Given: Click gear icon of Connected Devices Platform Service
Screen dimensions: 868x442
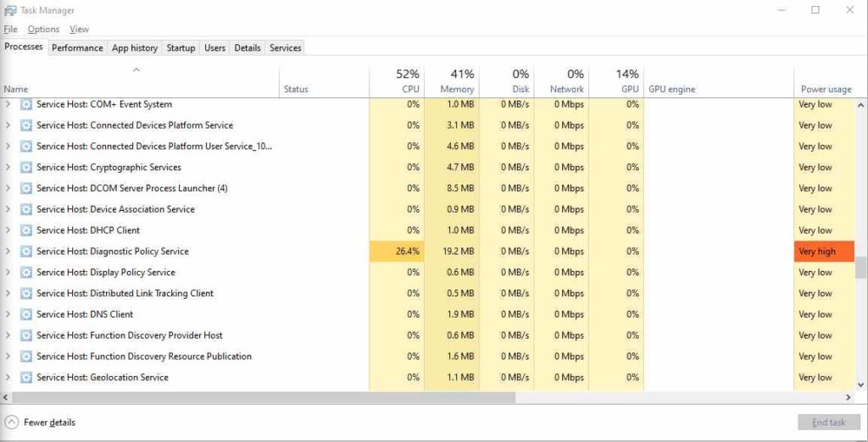Looking at the screenshot, I should tap(26, 125).
